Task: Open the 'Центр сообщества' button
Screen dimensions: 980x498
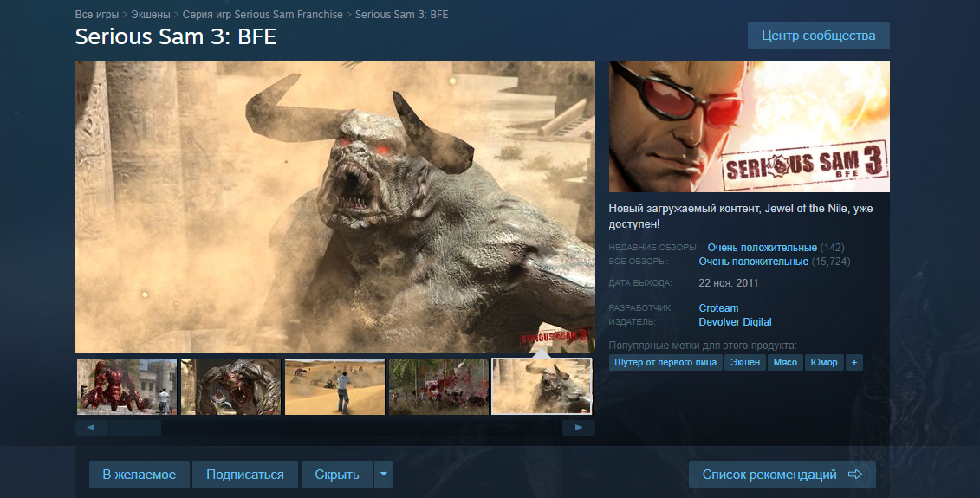Action: pos(818,36)
